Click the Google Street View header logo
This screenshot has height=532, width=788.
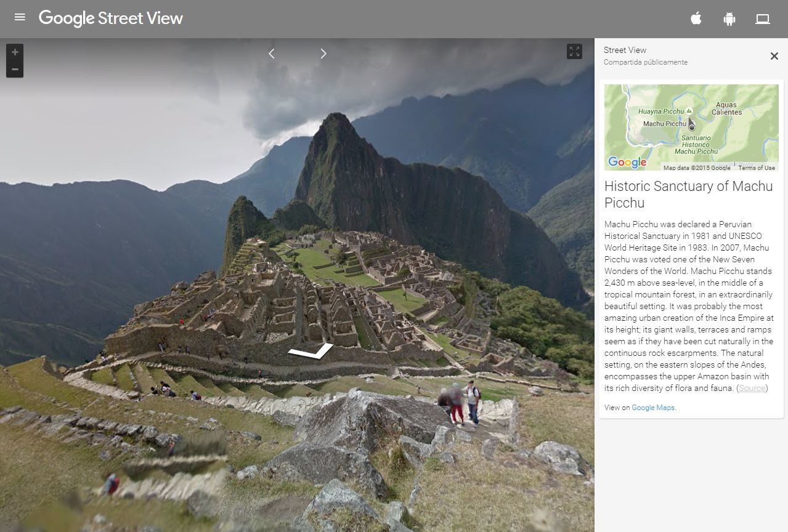tap(110, 18)
